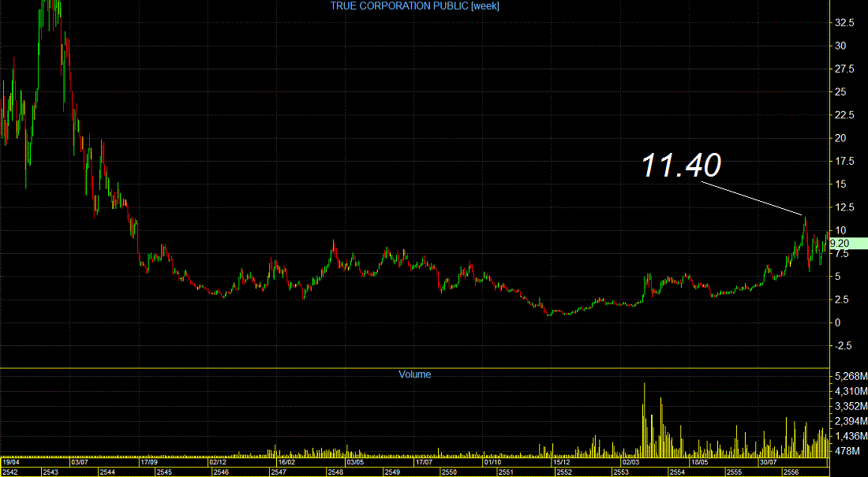
Task: Select year 2551 on the timeline
Action: [506, 472]
